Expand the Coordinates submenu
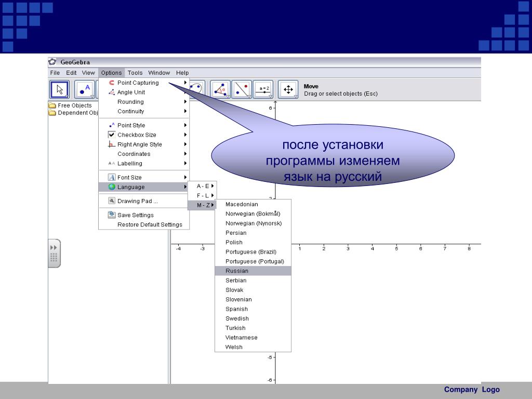This screenshot has height=399, width=532. 144,154
